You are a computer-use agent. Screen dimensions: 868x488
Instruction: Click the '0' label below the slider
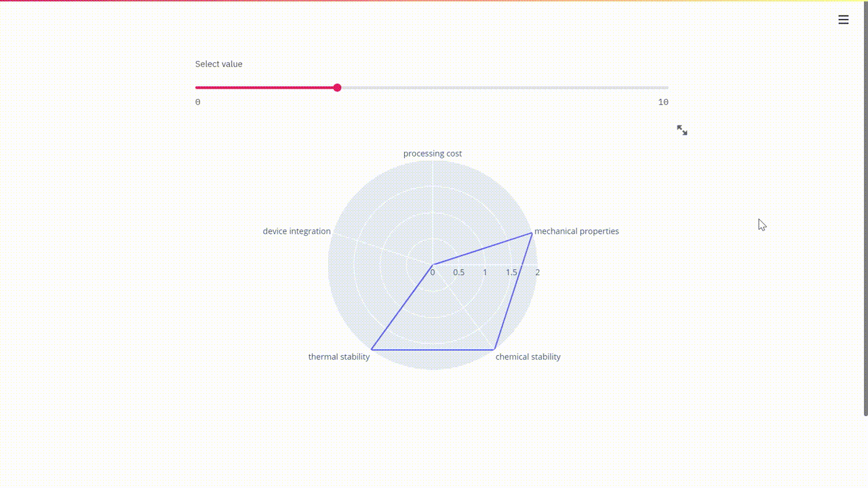coord(197,102)
